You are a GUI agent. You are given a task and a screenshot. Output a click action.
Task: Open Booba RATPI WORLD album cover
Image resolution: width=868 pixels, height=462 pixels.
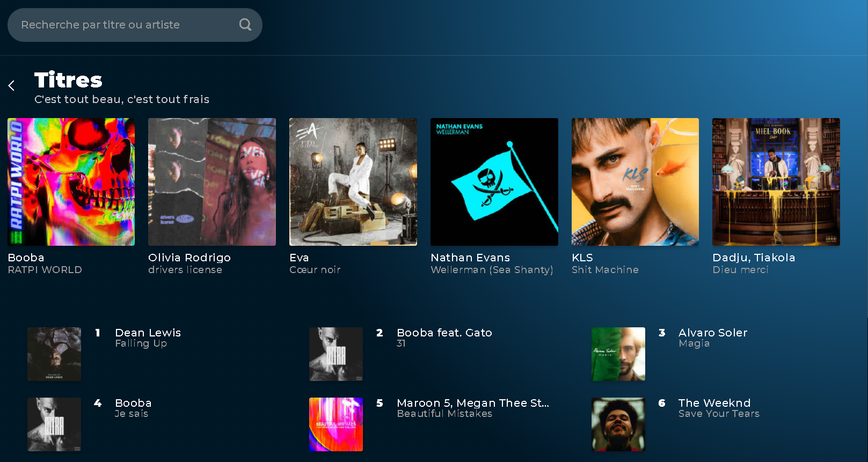[x=71, y=182]
